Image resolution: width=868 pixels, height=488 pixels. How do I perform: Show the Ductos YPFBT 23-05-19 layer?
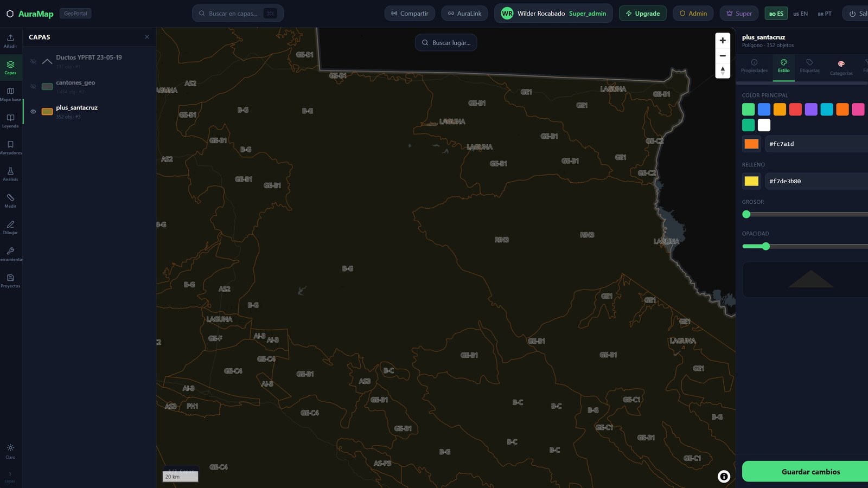[x=33, y=61]
